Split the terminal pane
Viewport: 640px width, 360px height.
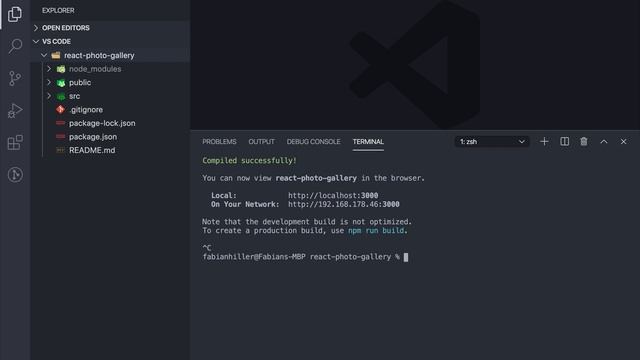point(564,142)
